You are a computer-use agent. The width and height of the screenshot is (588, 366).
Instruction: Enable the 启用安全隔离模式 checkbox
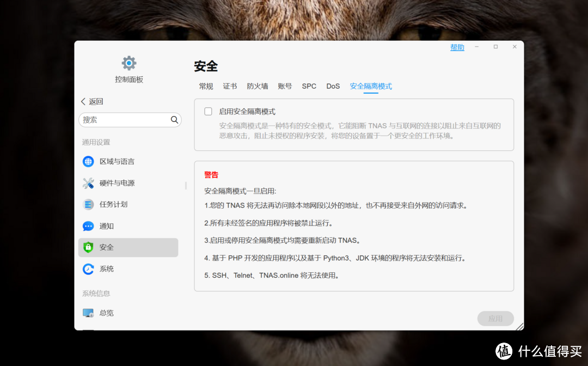pyautogui.click(x=208, y=111)
